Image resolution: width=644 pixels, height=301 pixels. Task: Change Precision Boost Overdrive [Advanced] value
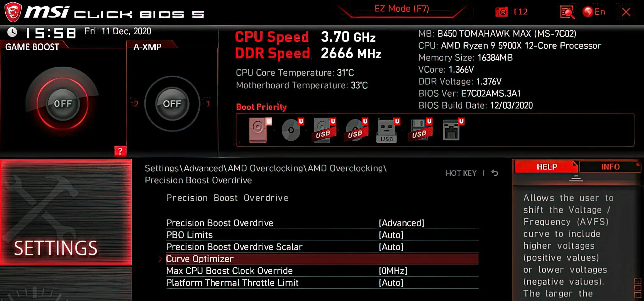[x=401, y=223]
